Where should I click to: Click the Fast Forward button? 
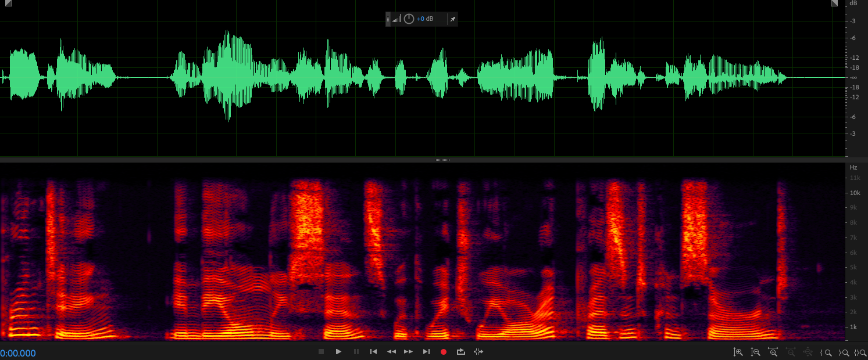coord(409,352)
